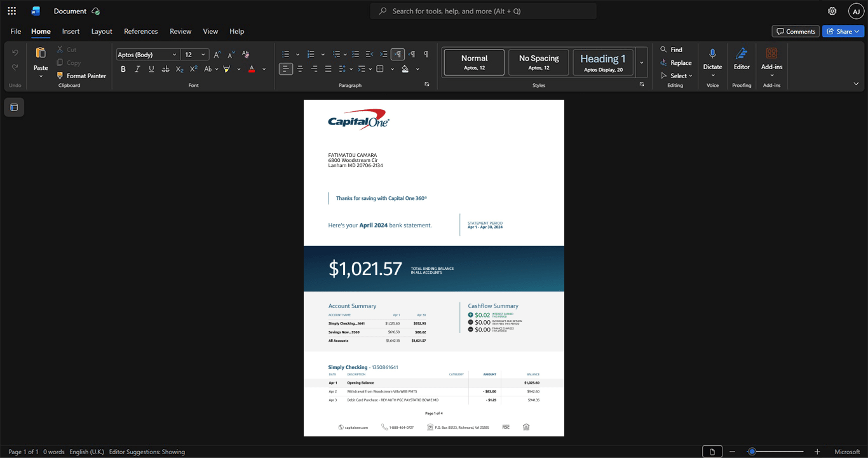This screenshot has width=868, height=458.
Task: Expand bullet list style options
Action: pyautogui.click(x=297, y=55)
